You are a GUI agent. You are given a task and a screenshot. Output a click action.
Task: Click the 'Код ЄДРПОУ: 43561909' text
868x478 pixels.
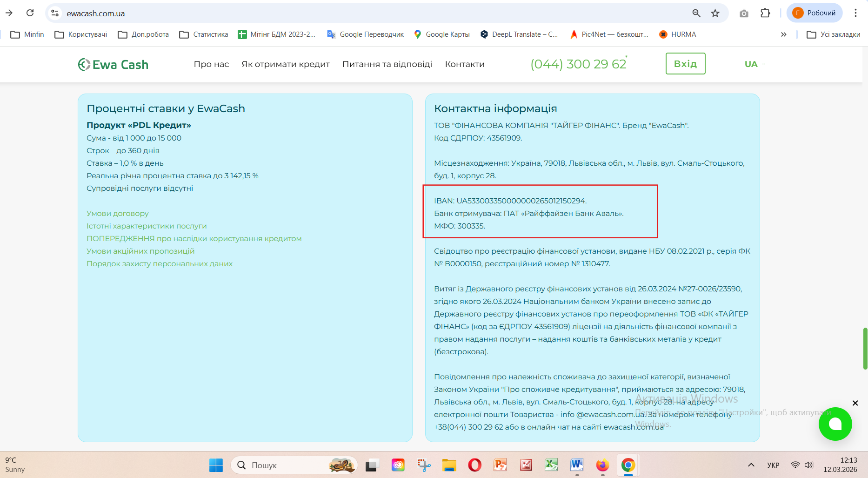coord(478,138)
